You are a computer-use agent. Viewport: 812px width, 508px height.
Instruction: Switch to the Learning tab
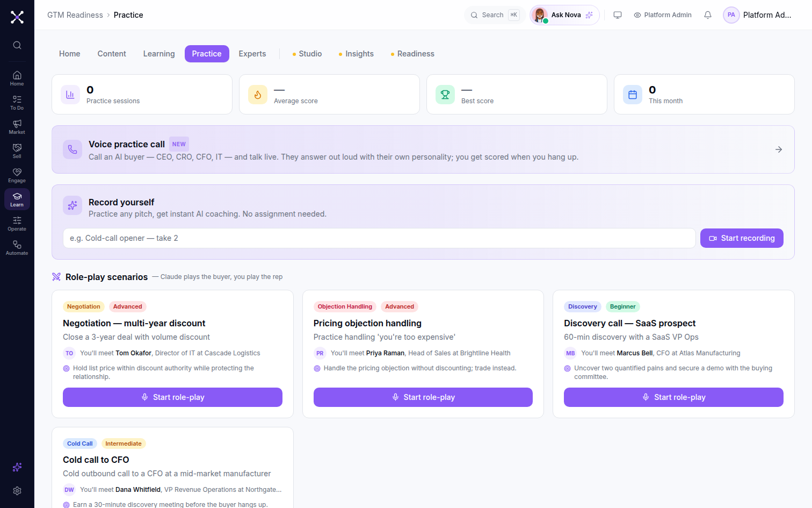[159, 54]
